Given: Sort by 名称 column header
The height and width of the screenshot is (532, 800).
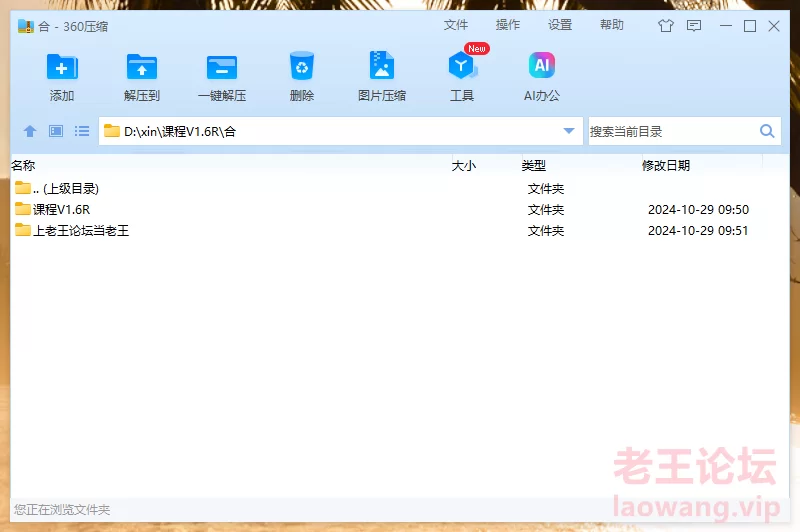Looking at the screenshot, I should pos(23,165).
